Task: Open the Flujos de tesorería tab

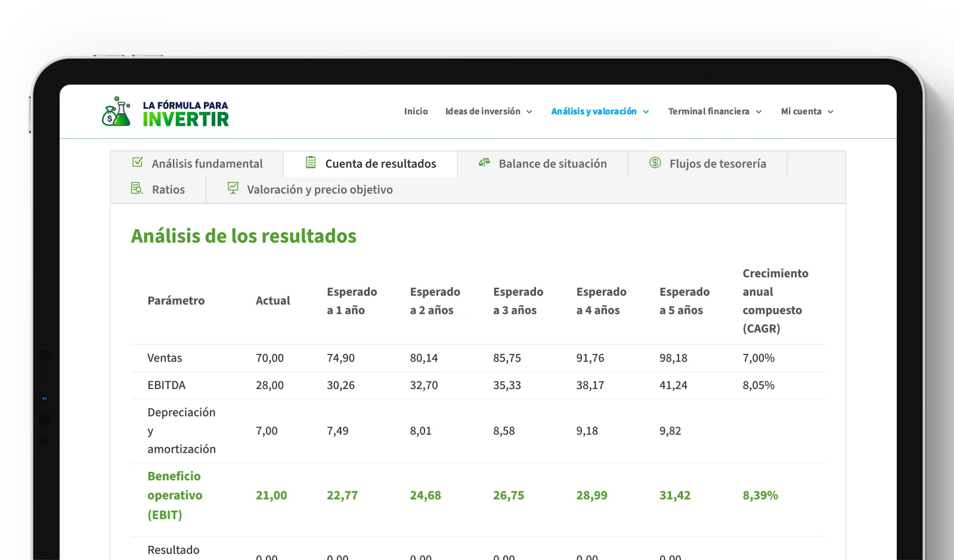Action: 708,164
